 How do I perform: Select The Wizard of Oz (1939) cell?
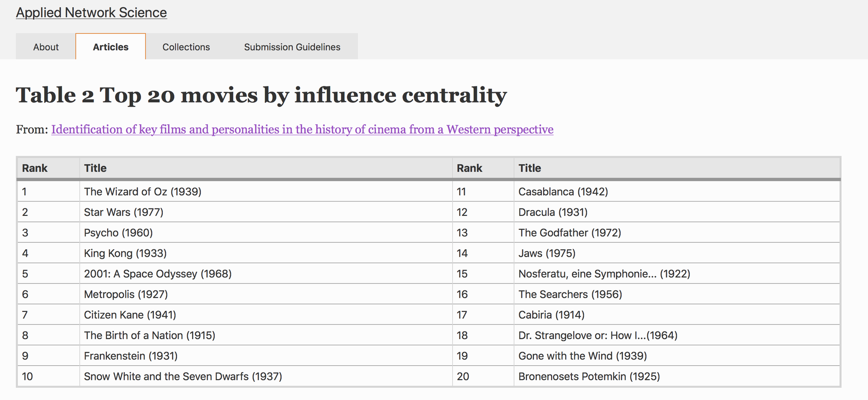tap(266, 192)
